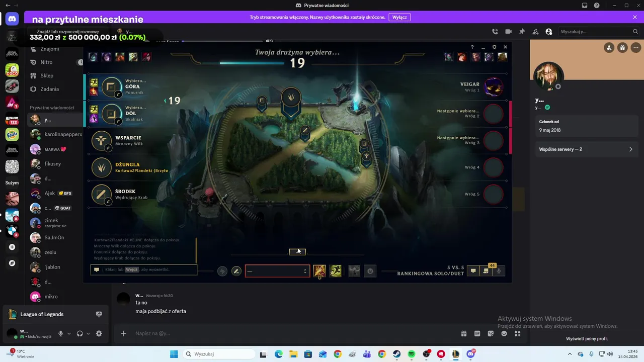Screen dimensions: 644x362
Task: Toggle League voice microphone button
Action: point(499,271)
